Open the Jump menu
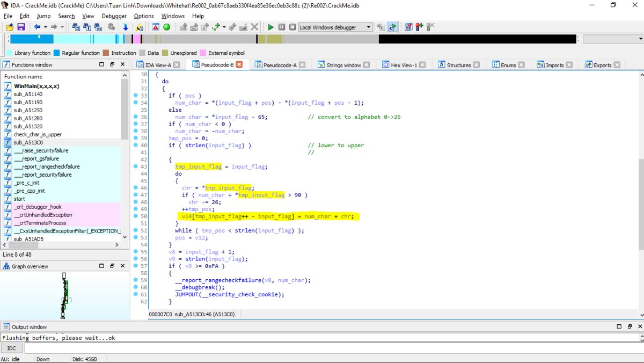This screenshot has width=644, height=363. (43, 16)
